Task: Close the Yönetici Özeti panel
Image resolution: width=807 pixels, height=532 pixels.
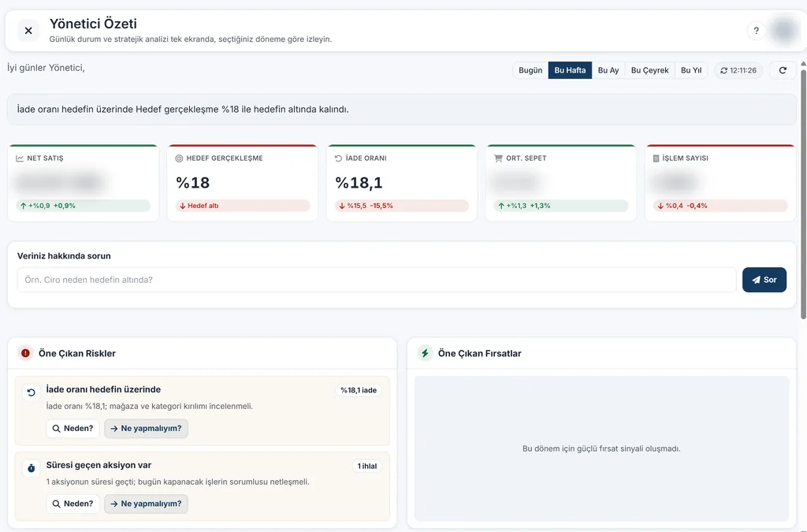Action: [x=28, y=31]
